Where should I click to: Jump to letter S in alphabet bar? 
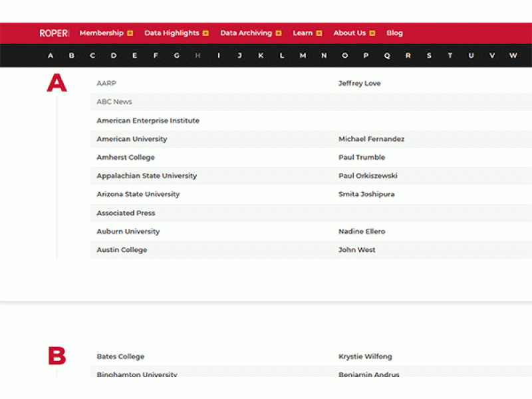429,56
